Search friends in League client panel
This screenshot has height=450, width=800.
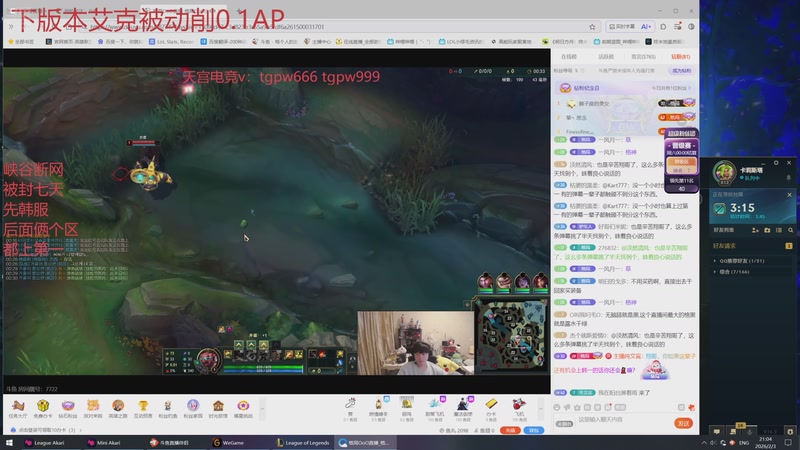[791, 230]
